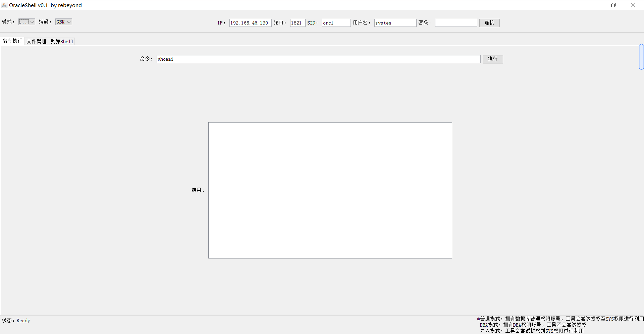Minimize the OracleShell window

point(594,5)
